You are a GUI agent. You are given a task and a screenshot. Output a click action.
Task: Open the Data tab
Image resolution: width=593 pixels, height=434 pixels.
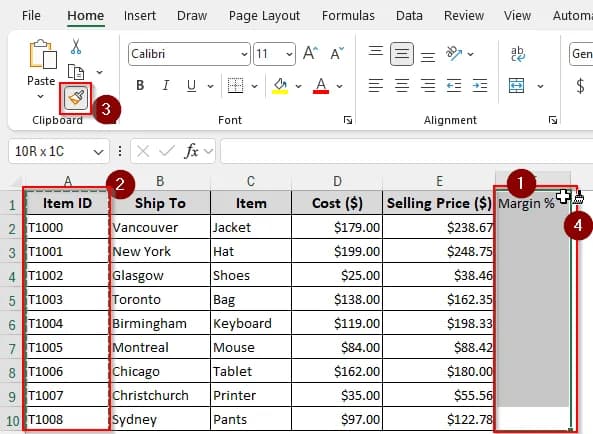click(x=409, y=16)
